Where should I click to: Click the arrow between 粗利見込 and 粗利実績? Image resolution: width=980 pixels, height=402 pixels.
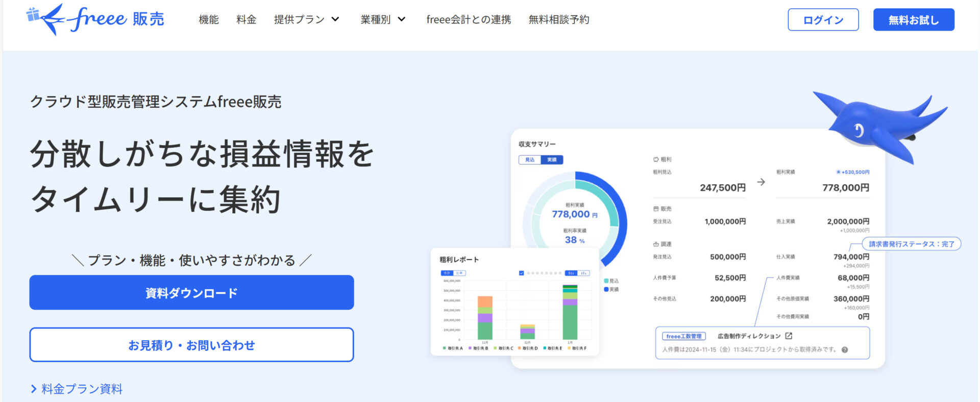[761, 182]
